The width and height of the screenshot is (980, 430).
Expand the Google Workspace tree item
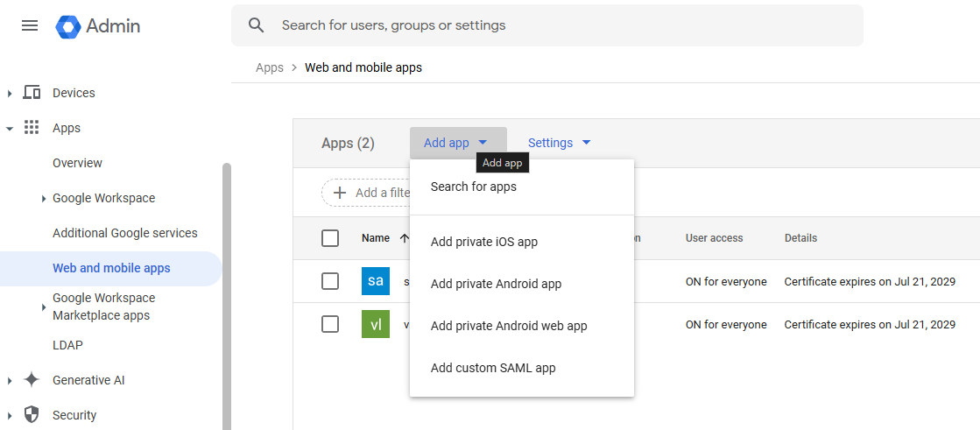(44, 199)
